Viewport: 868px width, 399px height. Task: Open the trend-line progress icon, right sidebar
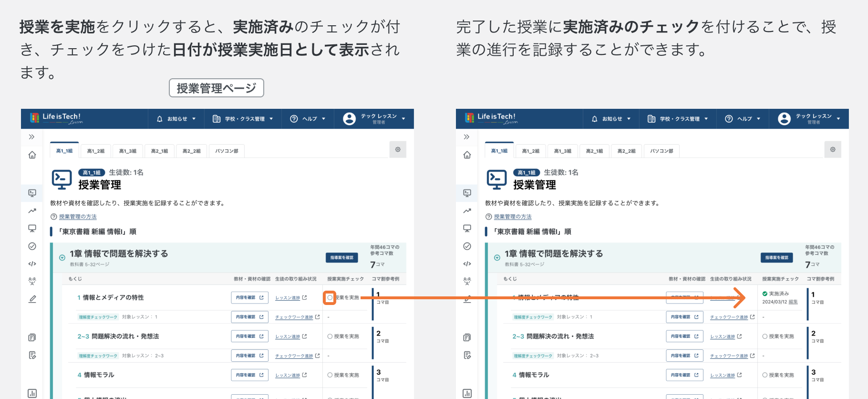click(x=467, y=210)
